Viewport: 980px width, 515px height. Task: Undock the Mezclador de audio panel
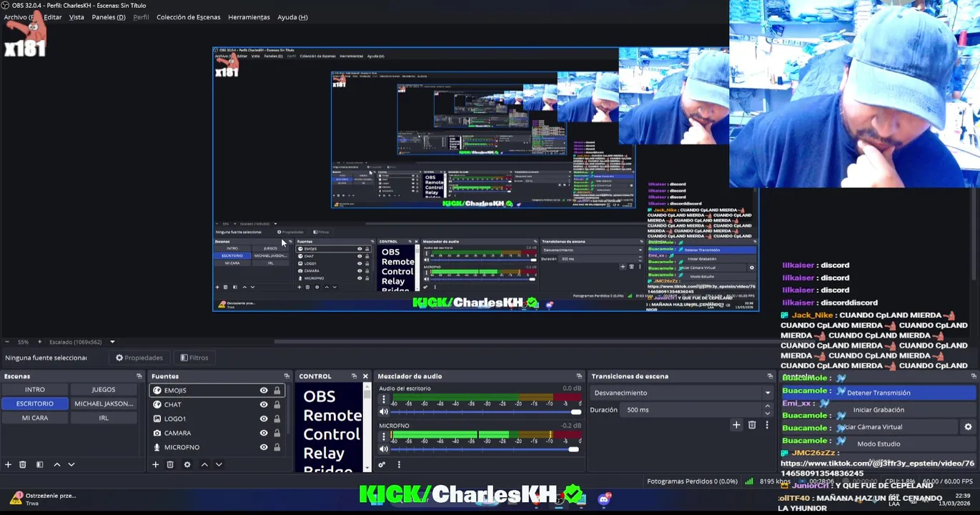(579, 376)
